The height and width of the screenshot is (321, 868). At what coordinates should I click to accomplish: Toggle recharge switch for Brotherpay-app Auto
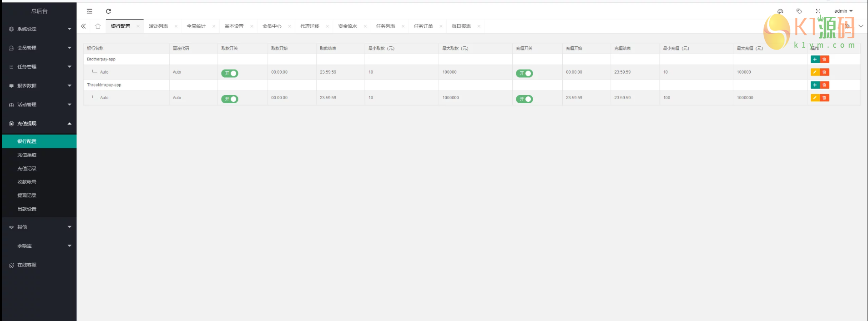(x=525, y=73)
